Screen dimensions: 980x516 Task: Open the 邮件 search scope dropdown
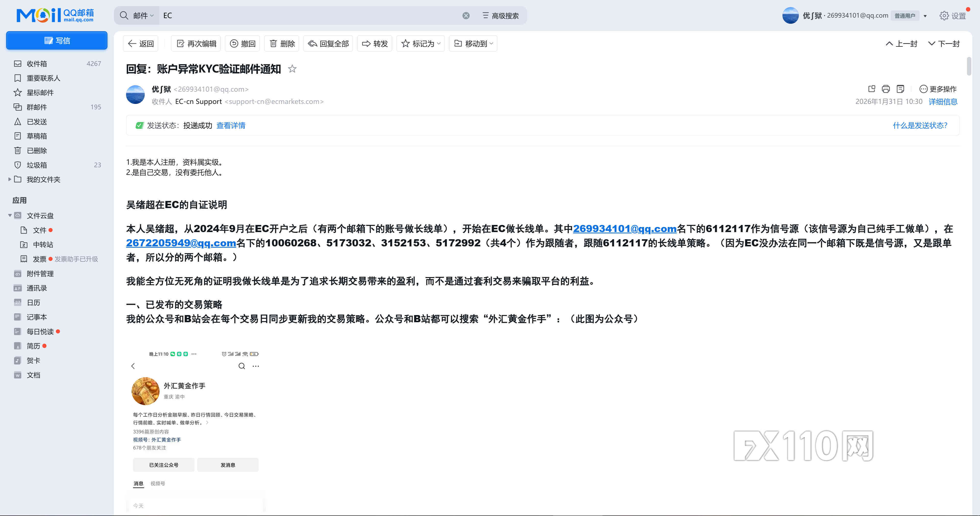[x=143, y=16]
